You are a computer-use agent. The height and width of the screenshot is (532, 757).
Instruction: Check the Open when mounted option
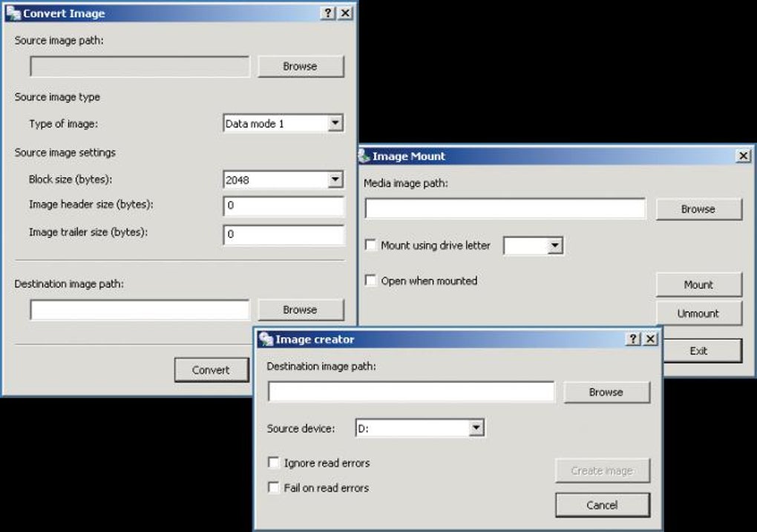point(371,280)
